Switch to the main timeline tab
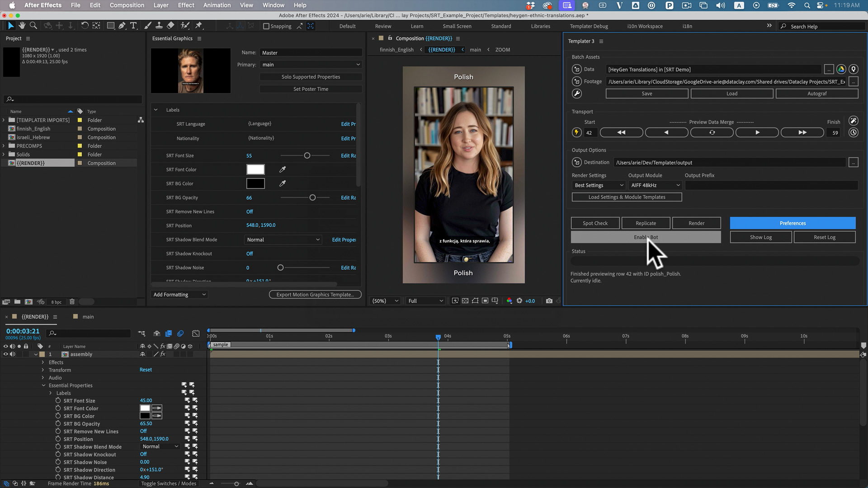 pos(88,317)
